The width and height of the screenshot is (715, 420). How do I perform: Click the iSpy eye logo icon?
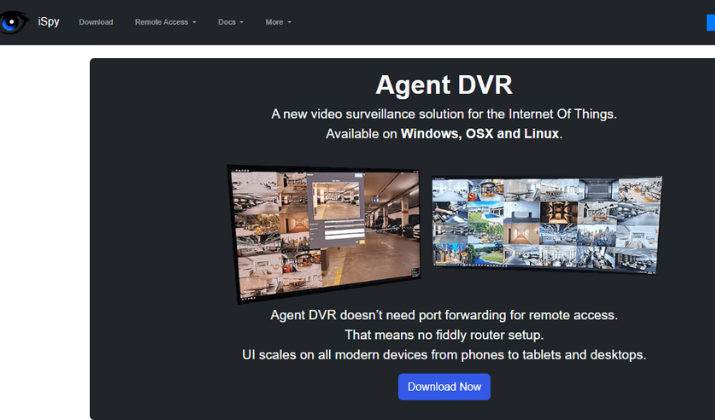pos(14,22)
